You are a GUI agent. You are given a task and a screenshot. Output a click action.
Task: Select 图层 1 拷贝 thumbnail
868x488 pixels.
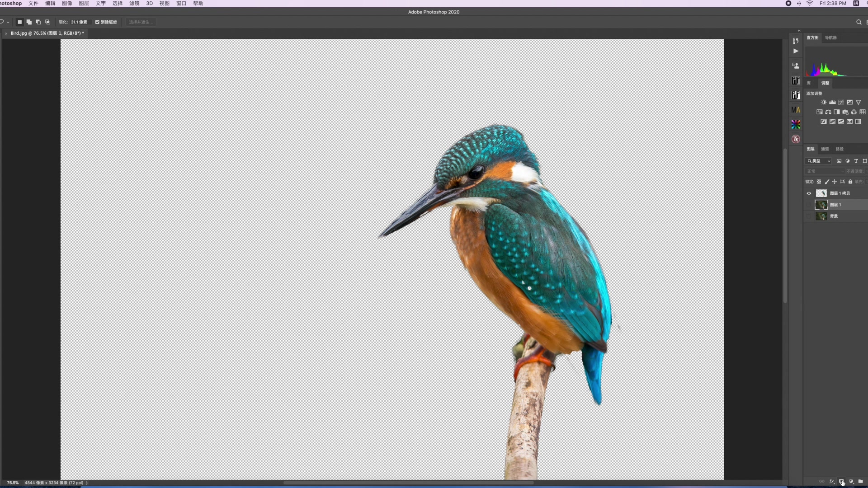pyautogui.click(x=821, y=192)
